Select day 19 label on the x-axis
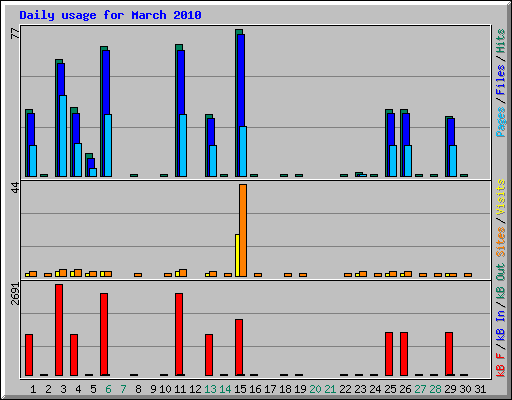Image resolution: width=512 pixels, height=400 pixels. pos(300,389)
